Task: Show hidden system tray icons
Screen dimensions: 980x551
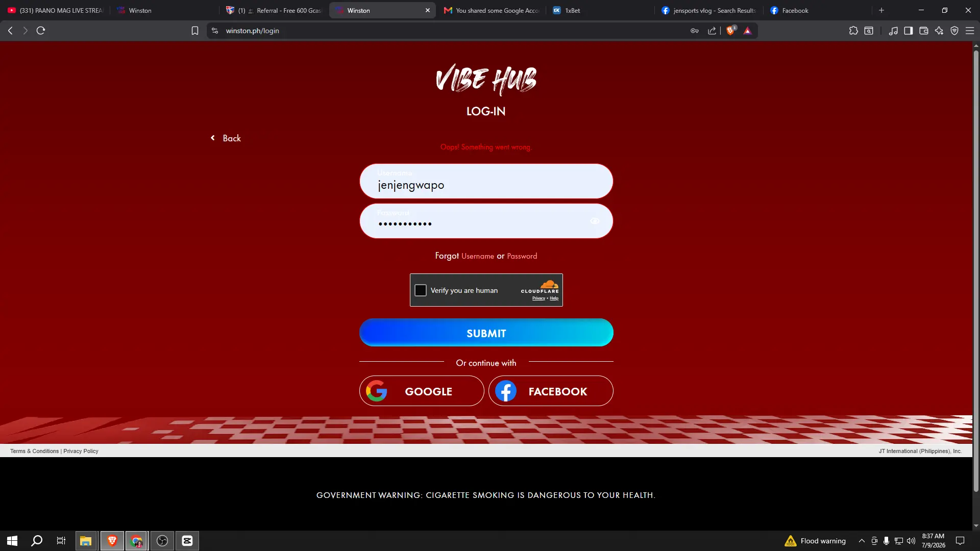Action: [862, 541]
